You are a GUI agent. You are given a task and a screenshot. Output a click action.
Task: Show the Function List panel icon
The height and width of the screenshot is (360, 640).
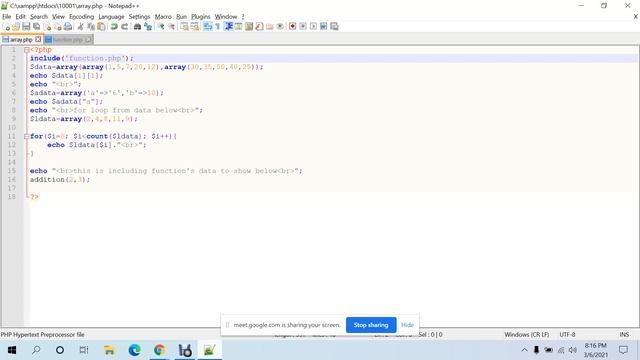[x=259, y=27]
